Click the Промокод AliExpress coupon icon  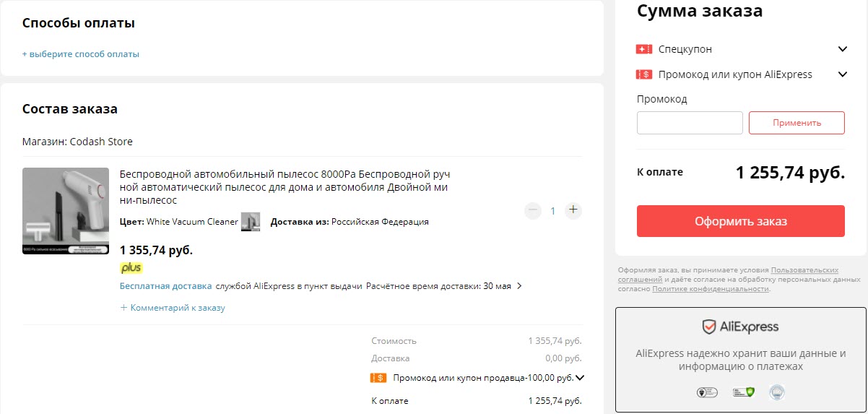644,74
